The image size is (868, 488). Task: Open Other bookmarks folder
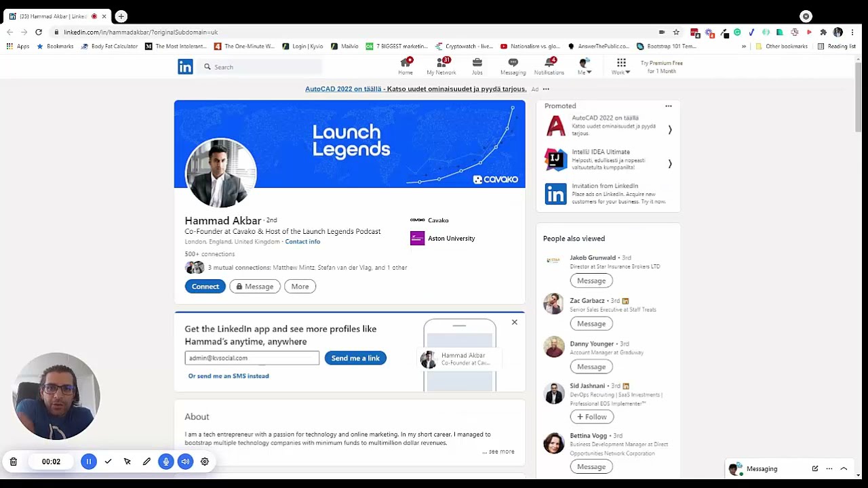(x=782, y=46)
